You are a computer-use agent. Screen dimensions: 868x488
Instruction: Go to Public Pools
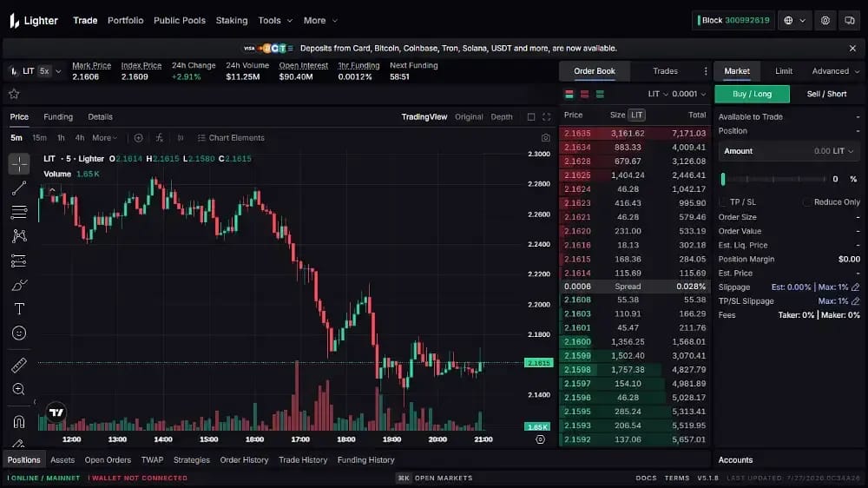180,21
